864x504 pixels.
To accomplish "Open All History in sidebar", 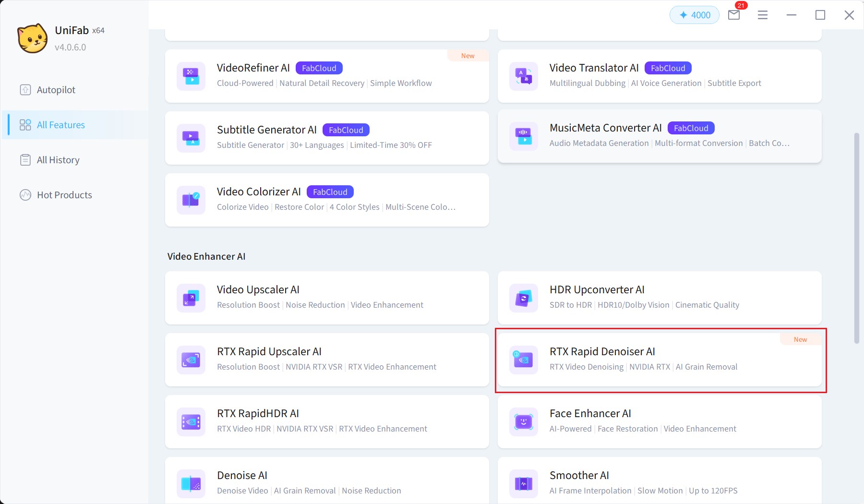I will (x=75, y=160).
